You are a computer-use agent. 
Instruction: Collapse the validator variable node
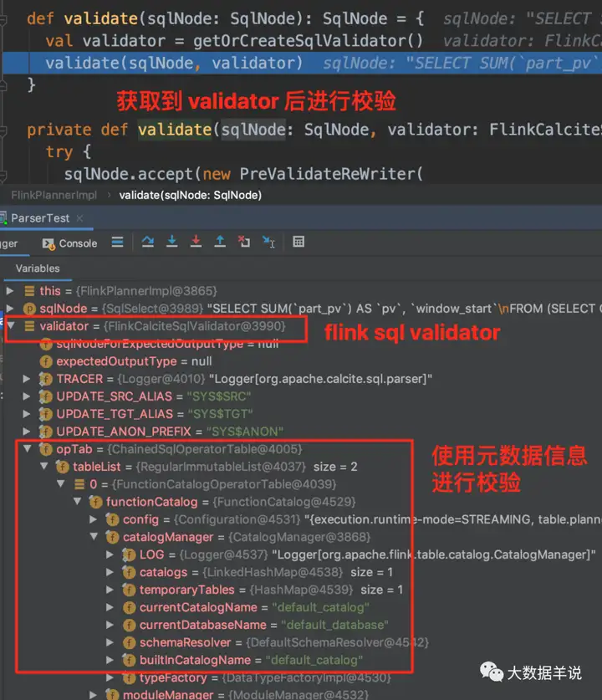coord(11,325)
